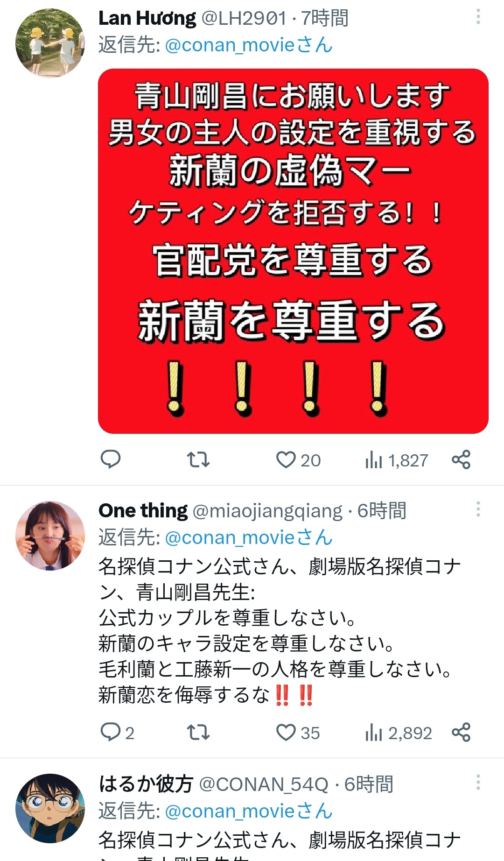504x861 pixels.
Task: Share Lan Hương's tweet
Action: (x=461, y=460)
